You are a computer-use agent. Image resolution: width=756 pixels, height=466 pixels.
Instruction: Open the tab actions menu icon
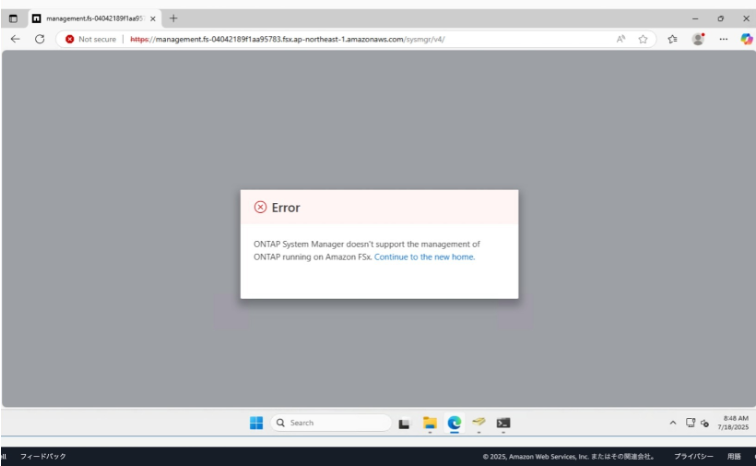13,18
